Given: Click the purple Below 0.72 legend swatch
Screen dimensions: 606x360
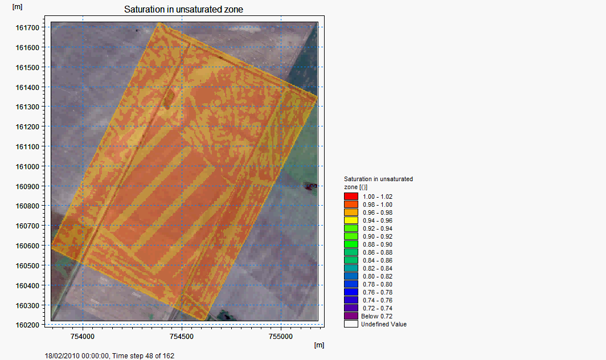Looking at the screenshot, I should (351, 316).
